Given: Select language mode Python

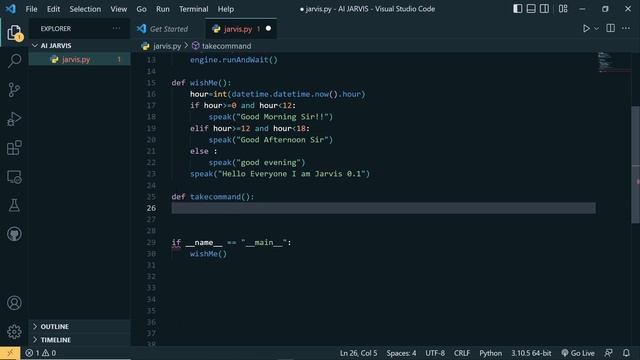Looking at the screenshot, I should point(490,353).
